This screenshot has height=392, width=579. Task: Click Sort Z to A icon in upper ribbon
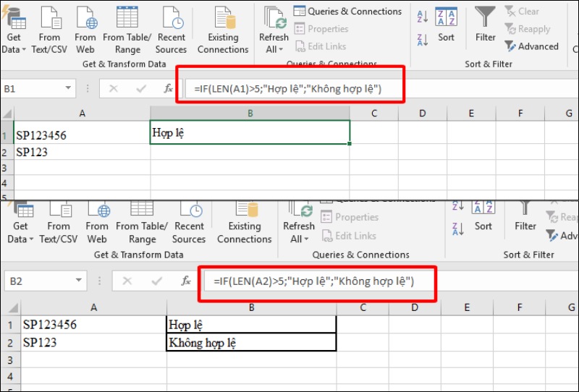point(423,38)
